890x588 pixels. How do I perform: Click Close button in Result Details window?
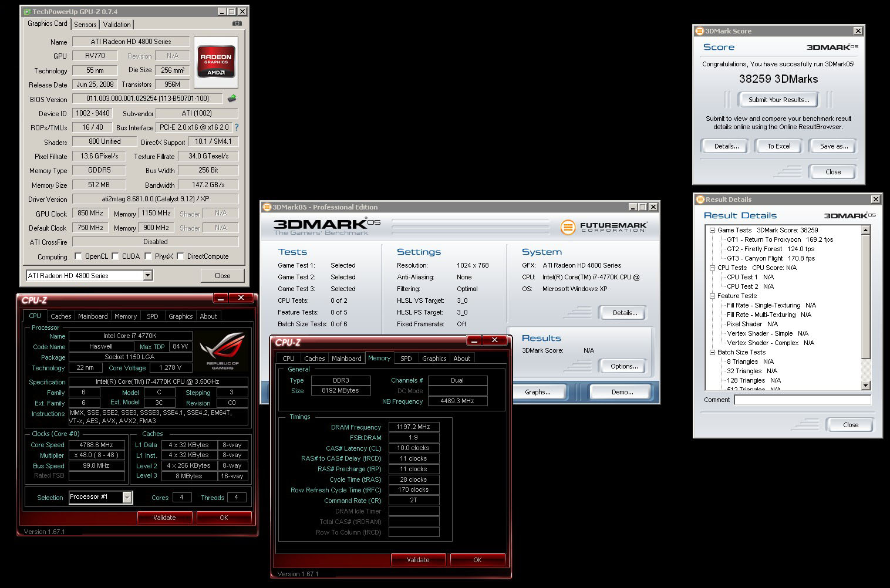pyautogui.click(x=851, y=425)
